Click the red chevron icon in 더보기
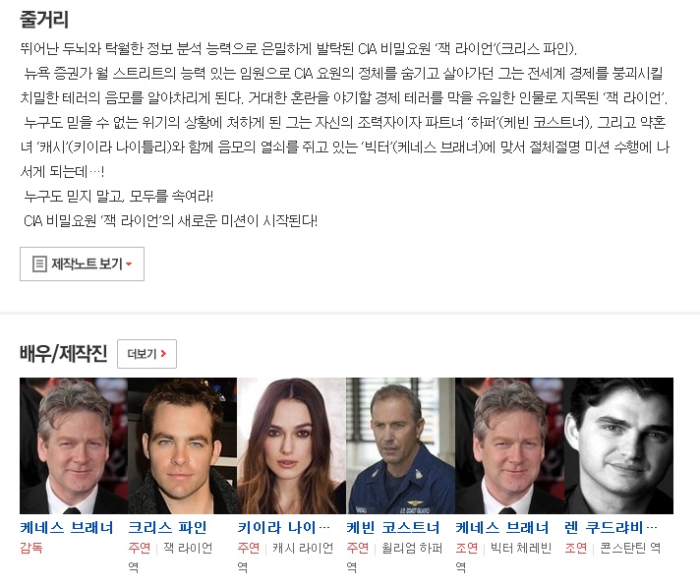The image size is (700, 588). [x=163, y=354]
